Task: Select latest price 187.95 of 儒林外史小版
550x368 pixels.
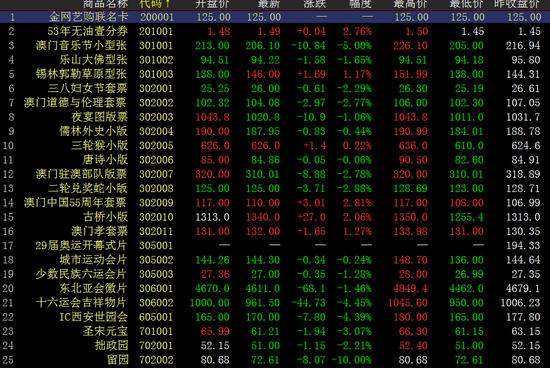Action: pos(263,131)
